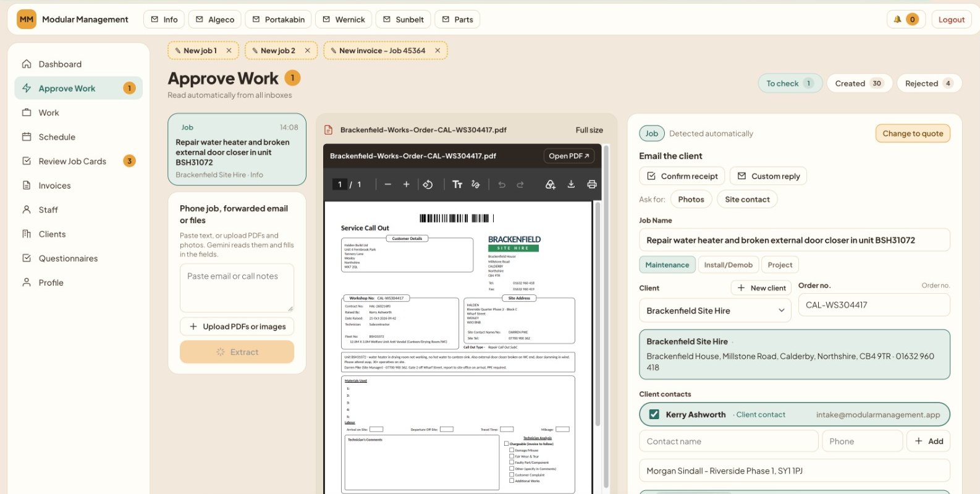Select the Install/Demob job type
This screenshot has width=980, height=494.
point(728,265)
